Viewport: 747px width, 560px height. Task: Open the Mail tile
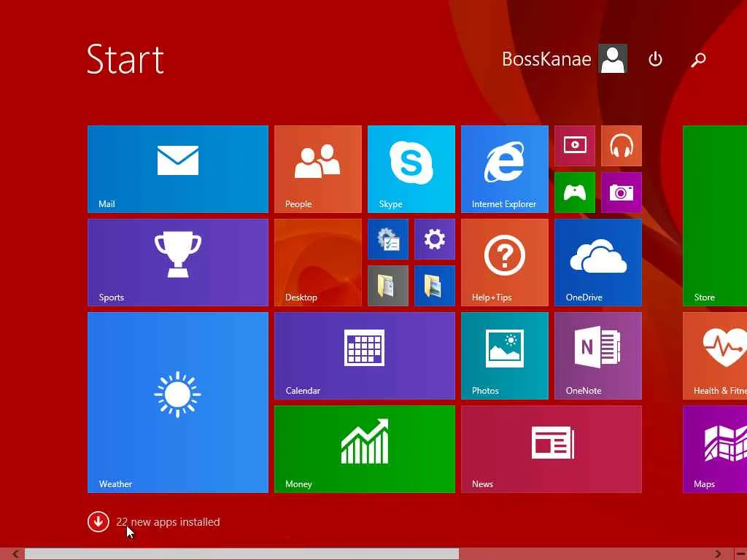(178, 169)
